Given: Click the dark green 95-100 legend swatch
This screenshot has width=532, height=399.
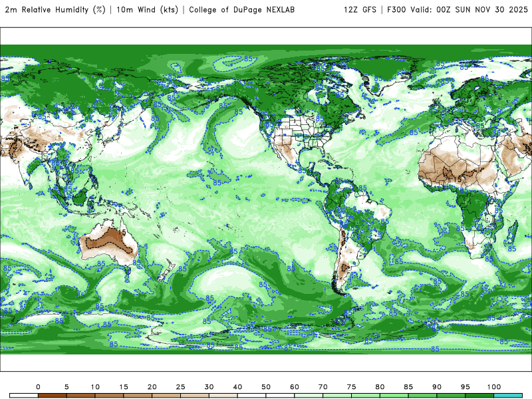Looking at the screenshot, I should tap(479, 396).
